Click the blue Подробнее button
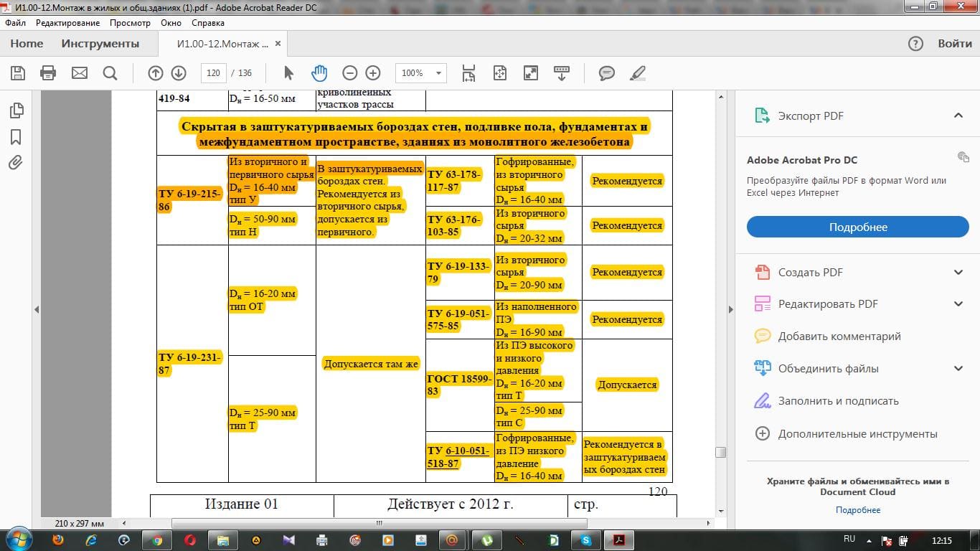Screen dimensions: 980x551 coord(858,227)
